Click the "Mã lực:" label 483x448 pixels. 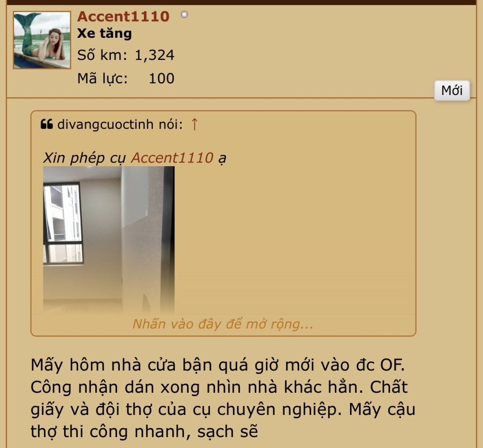point(102,79)
